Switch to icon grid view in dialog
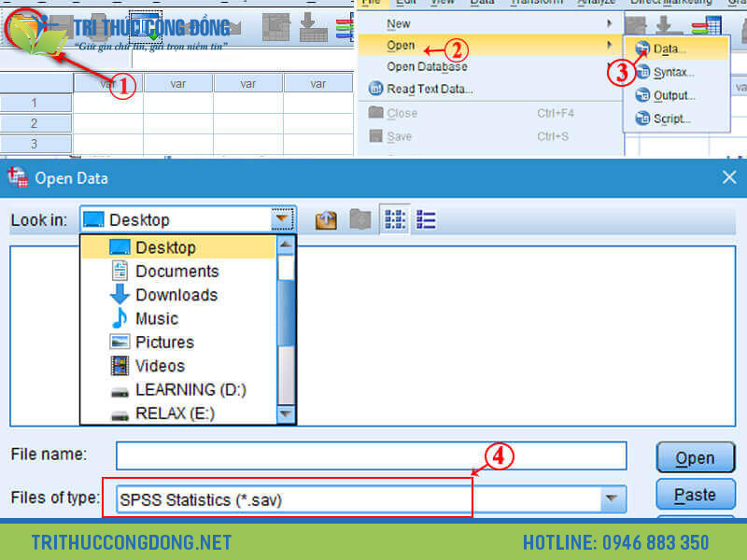The width and height of the screenshot is (747, 560). click(395, 220)
